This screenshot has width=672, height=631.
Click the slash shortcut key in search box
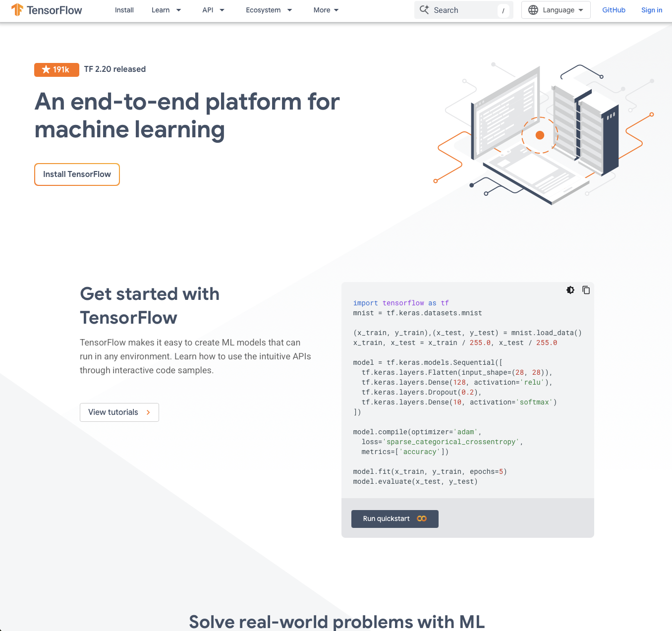(x=503, y=10)
